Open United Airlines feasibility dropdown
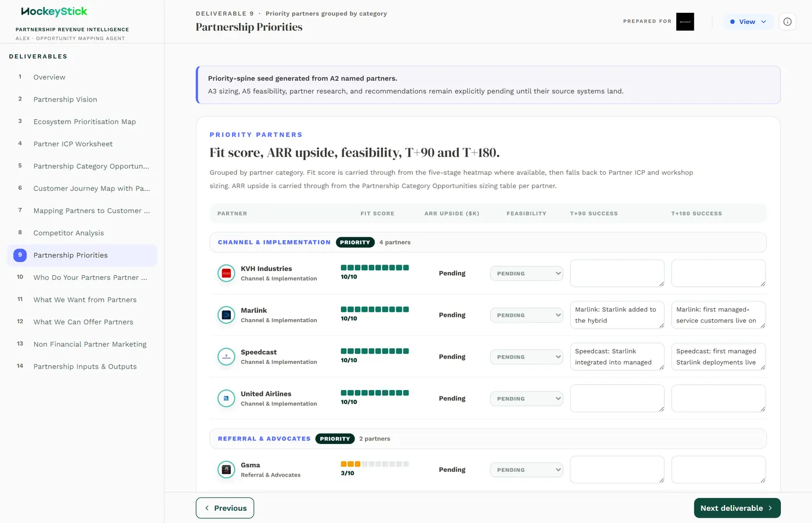Screen dimensions: 812x523 tap(527, 399)
